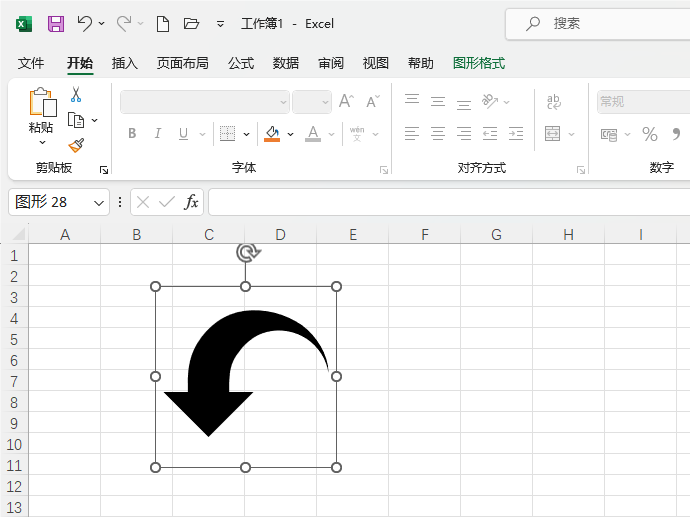Click the Align Left icon
Viewport: 690px width, 517px height.
pyautogui.click(x=412, y=133)
